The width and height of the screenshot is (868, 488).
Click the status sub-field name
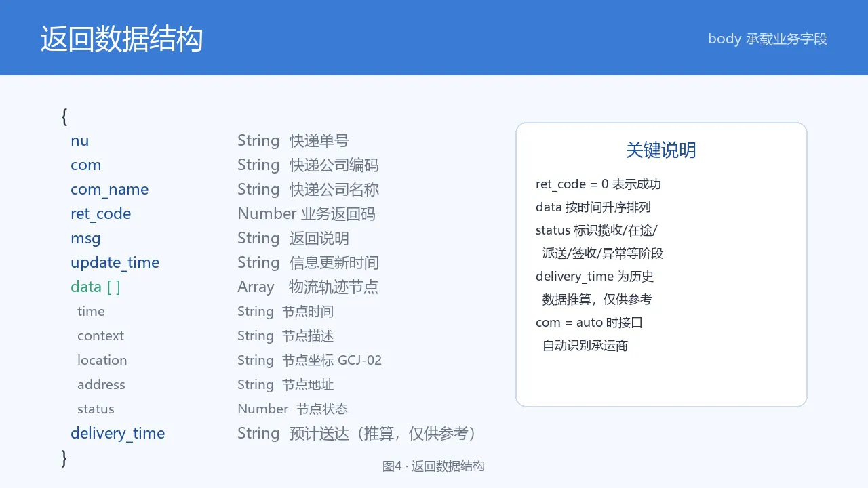[x=96, y=409]
